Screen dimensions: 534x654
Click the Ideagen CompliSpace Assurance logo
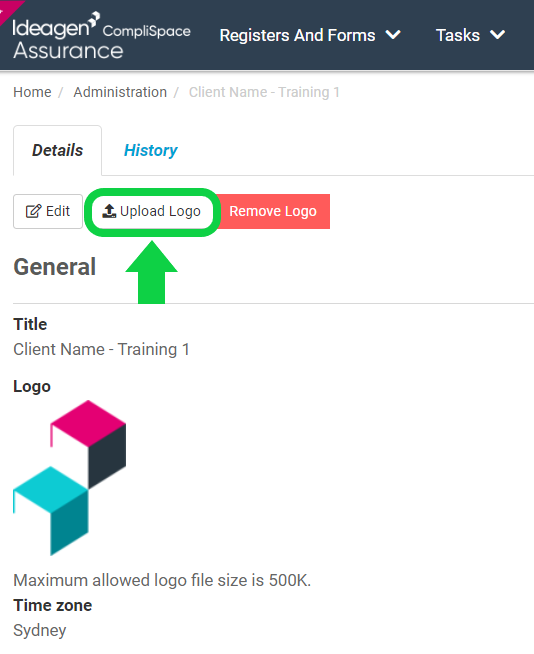coord(101,36)
